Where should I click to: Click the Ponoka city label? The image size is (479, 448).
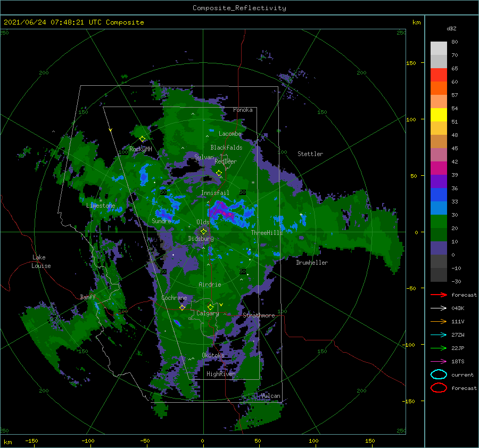click(243, 110)
